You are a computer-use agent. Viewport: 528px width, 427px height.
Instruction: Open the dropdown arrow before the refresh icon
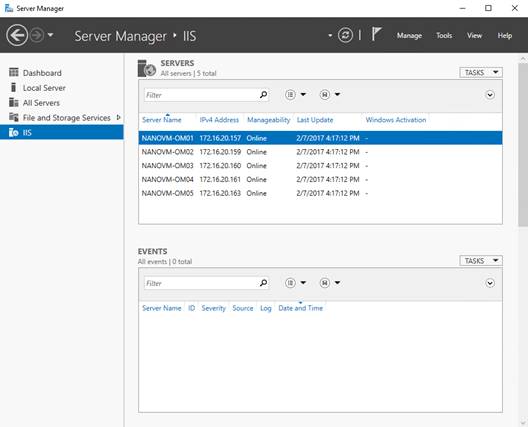pyautogui.click(x=330, y=35)
